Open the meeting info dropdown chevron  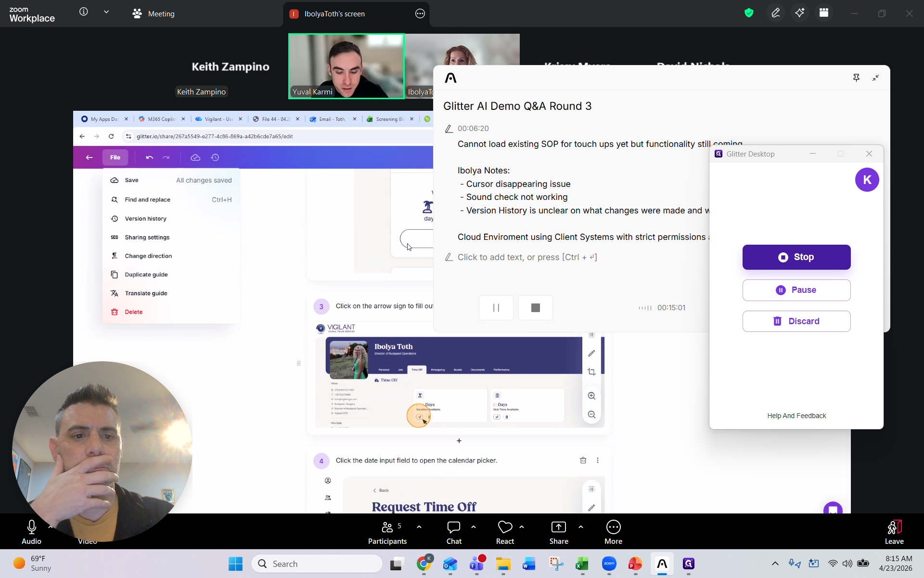pyautogui.click(x=106, y=12)
